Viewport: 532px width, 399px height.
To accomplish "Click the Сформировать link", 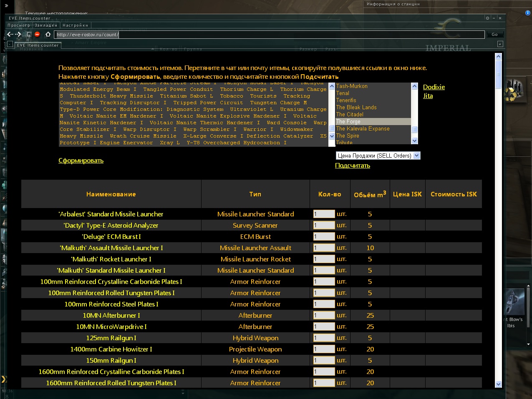I will (x=81, y=161).
